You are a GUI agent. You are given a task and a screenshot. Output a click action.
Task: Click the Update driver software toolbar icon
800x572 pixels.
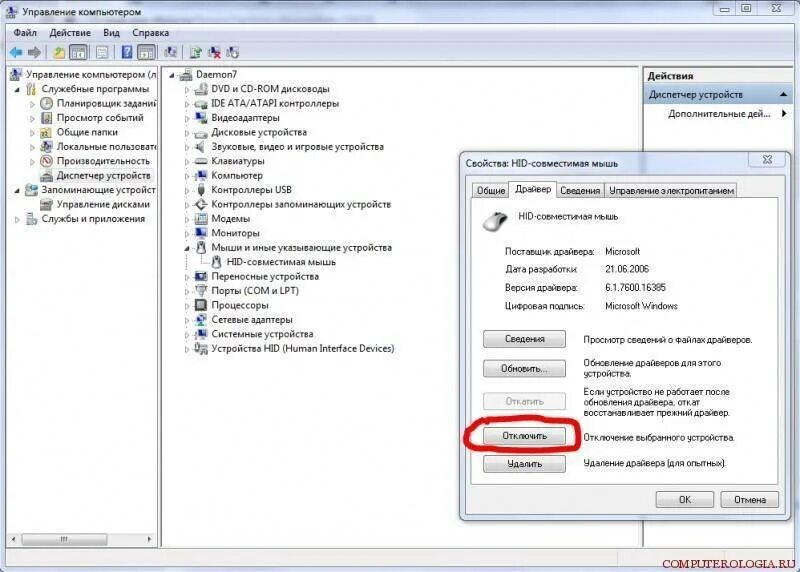195,52
